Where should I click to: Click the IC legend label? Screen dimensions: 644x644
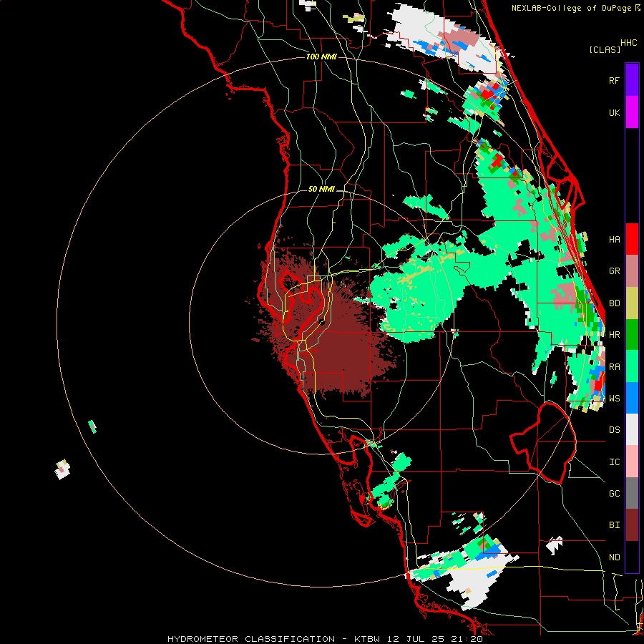614,462
